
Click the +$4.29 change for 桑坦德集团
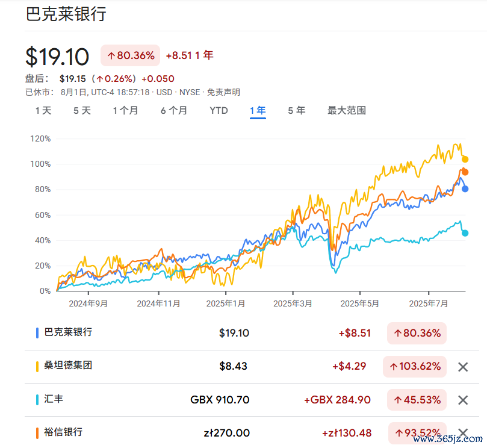tap(349, 366)
